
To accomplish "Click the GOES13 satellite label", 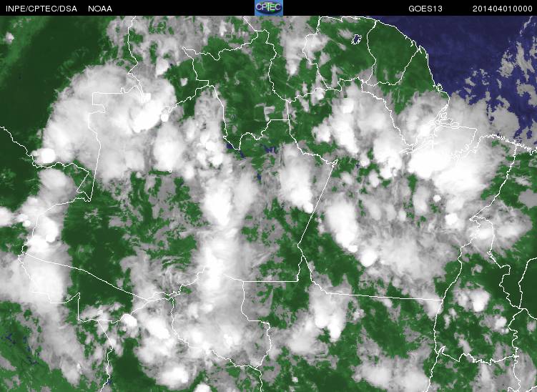I will coord(425,9).
